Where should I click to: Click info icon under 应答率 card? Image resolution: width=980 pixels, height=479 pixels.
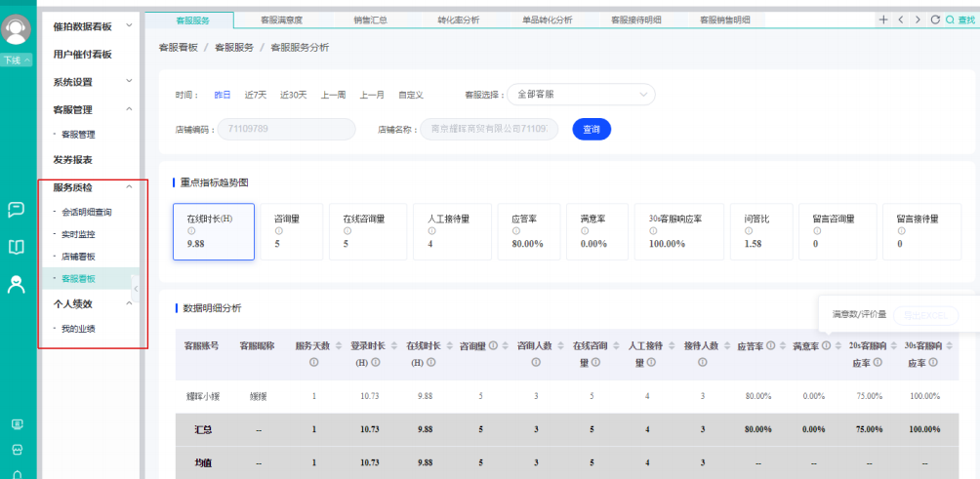[x=515, y=231]
